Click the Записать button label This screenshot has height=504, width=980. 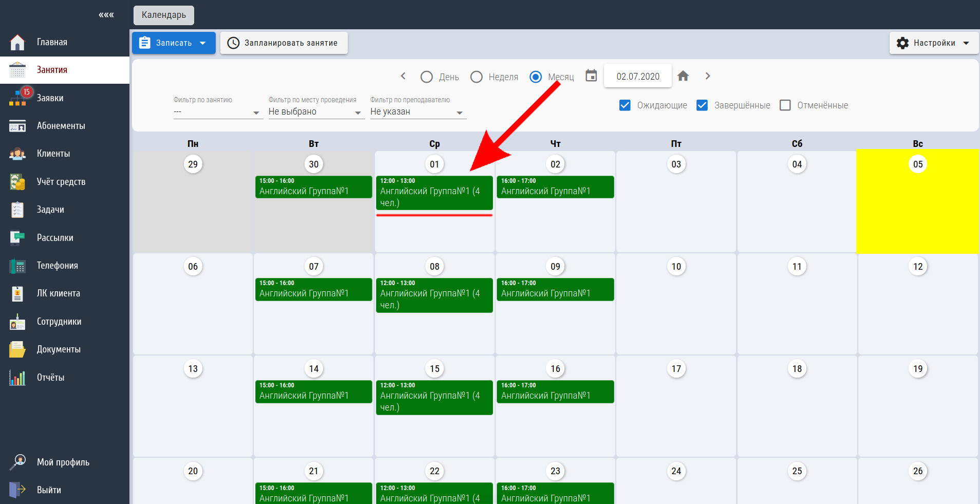pyautogui.click(x=174, y=43)
